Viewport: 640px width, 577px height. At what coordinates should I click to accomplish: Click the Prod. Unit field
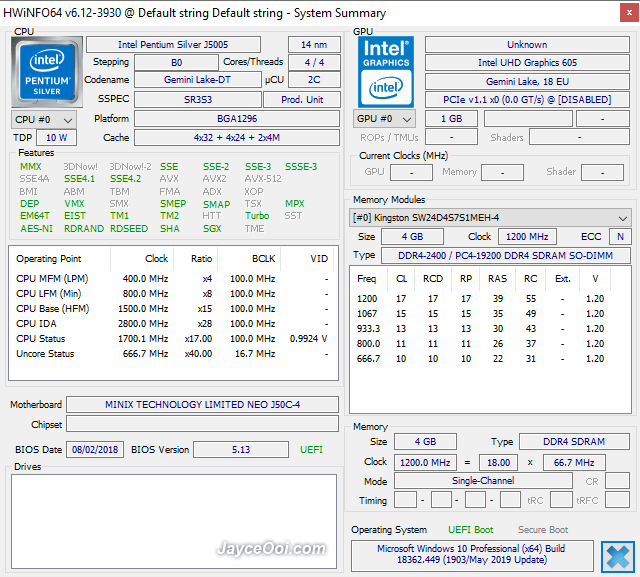tap(302, 100)
